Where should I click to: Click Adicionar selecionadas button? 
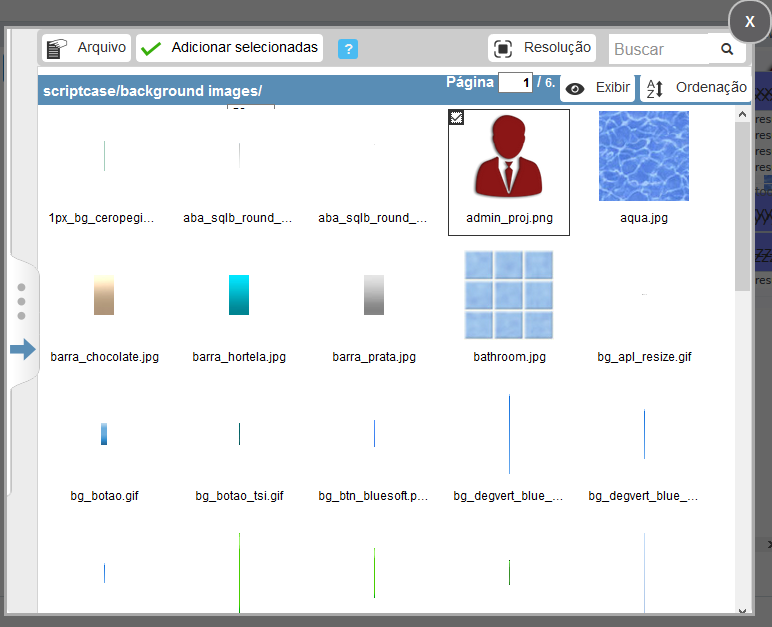pyautogui.click(x=230, y=47)
